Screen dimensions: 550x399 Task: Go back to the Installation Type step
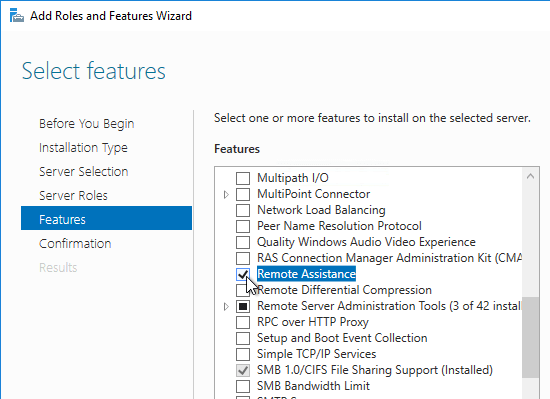(x=83, y=148)
